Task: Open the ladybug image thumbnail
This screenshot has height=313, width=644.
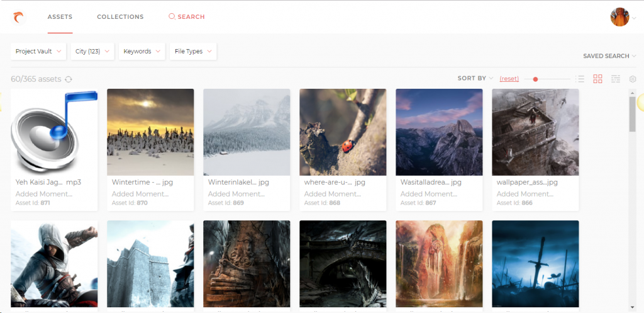Action: coord(342,132)
